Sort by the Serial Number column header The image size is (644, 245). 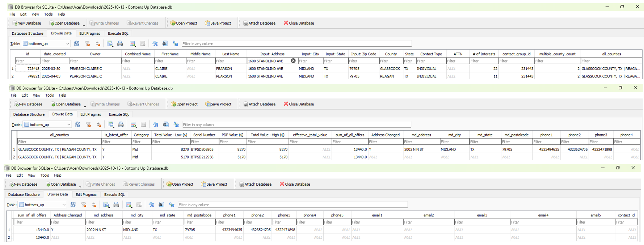[204, 135]
